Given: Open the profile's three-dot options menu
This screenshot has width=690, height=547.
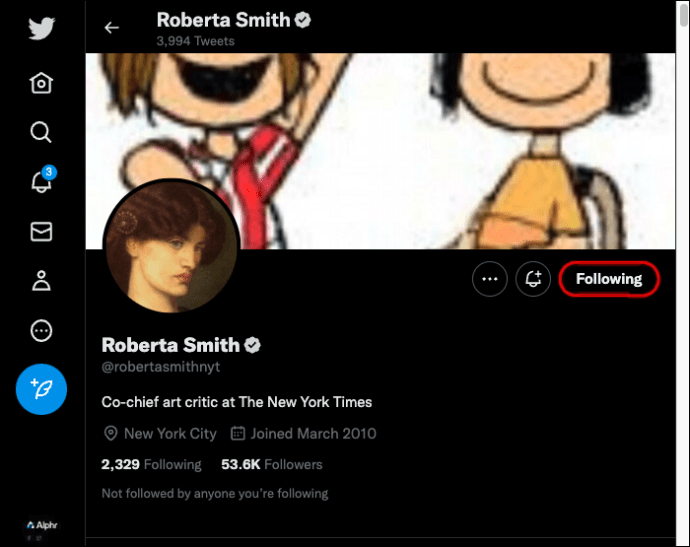Looking at the screenshot, I should pos(489,279).
